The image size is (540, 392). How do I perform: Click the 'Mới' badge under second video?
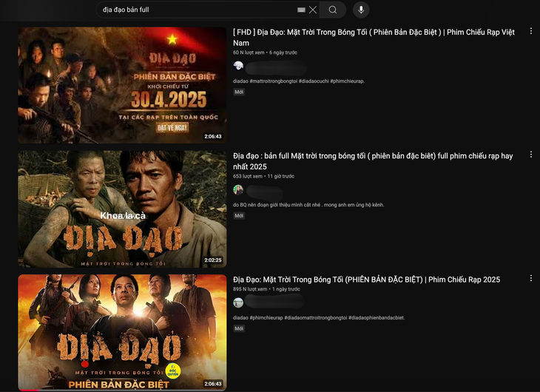click(x=239, y=216)
